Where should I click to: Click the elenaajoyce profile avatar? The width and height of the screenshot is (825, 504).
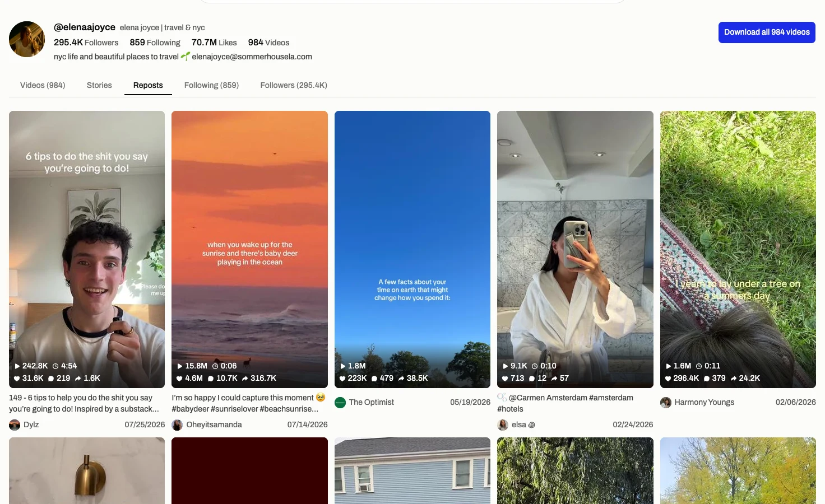pyautogui.click(x=27, y=39)
